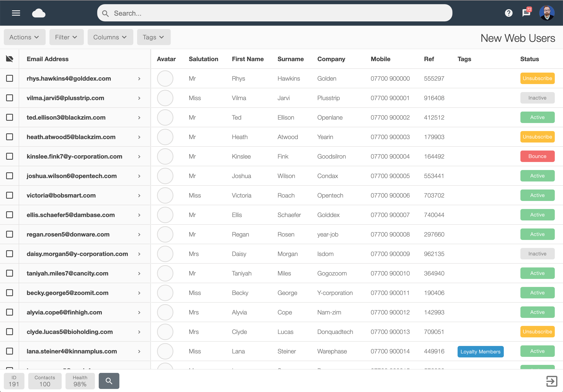
Task: Click avatar circle for Lana Steiner
Action: (165, 351)
